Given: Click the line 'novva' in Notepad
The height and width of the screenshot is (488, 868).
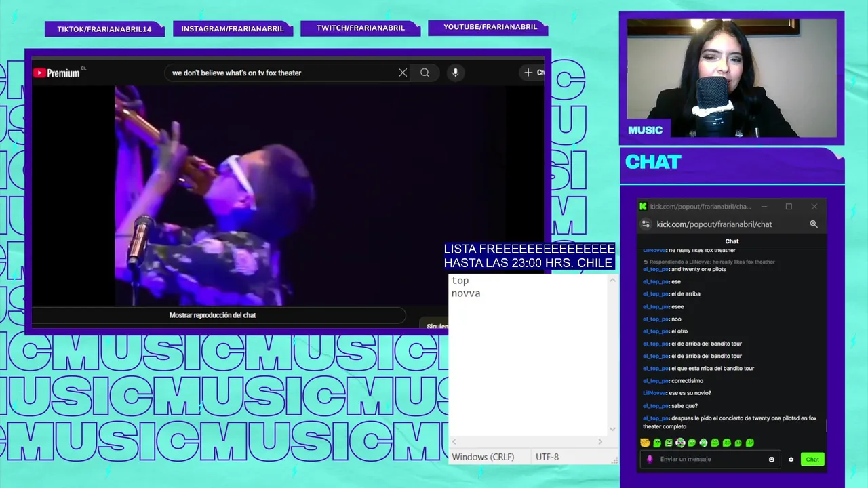Looking at the screenshot, I should 466,293.
